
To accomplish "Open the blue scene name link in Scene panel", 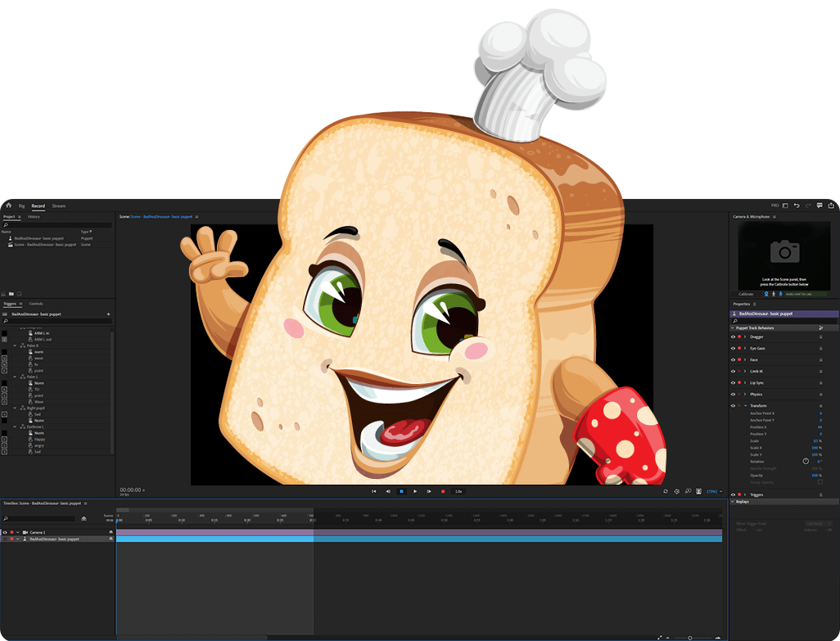I will [x=160, y=217].
